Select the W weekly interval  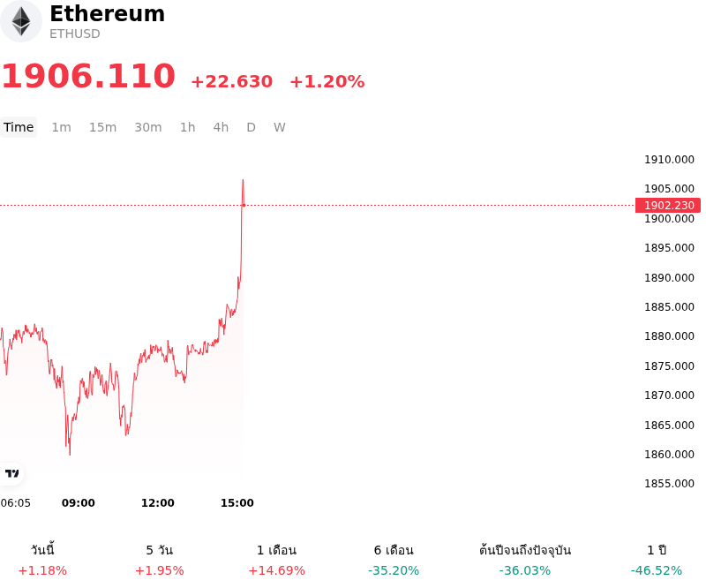coord(280,127)
